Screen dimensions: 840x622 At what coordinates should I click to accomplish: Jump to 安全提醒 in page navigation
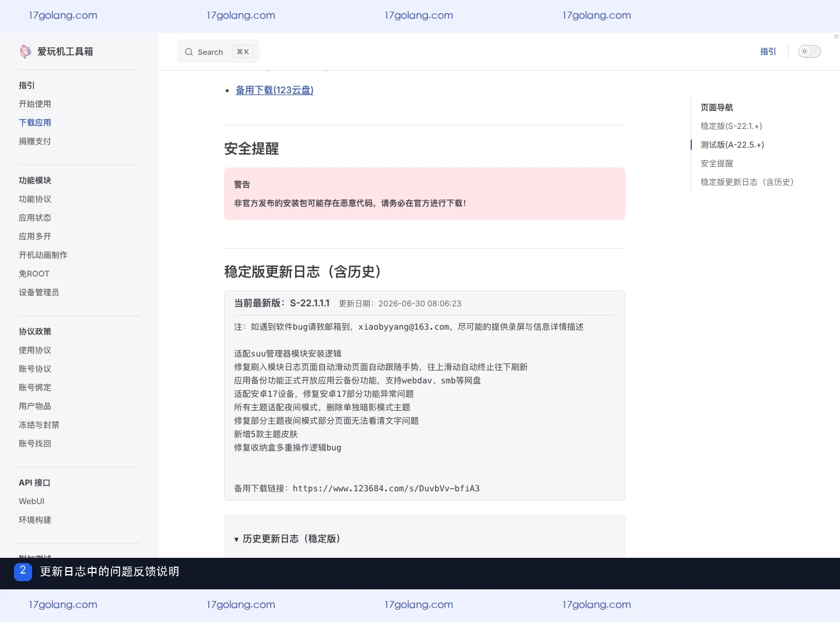tap(717, 163)
